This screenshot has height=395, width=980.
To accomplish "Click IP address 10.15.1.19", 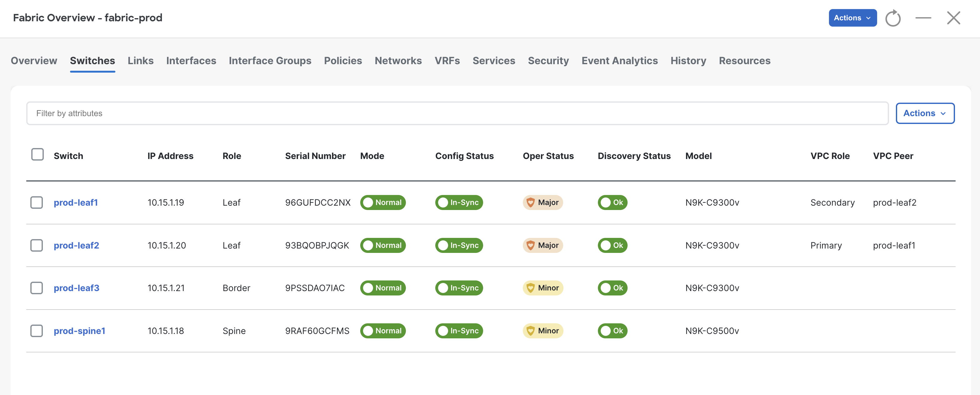I will click(x=165, y=202).
